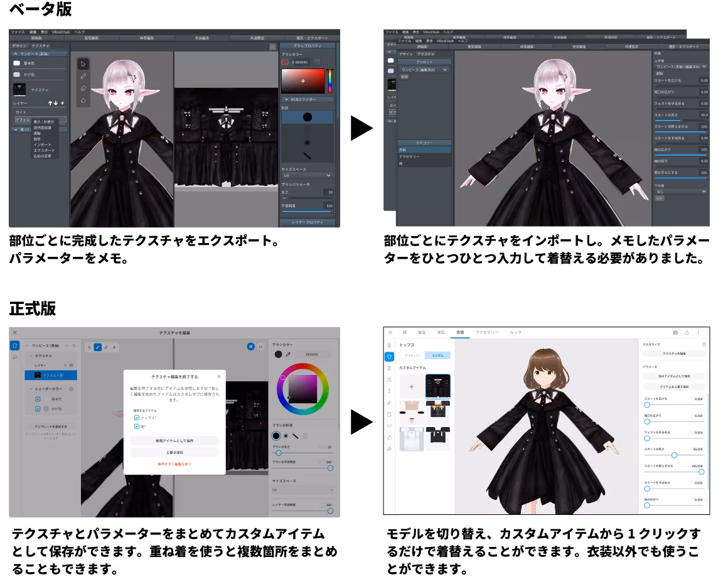Click the plus tile to add custom item
728x584 pixels.
pyautogui.click(x=411, y=387)
